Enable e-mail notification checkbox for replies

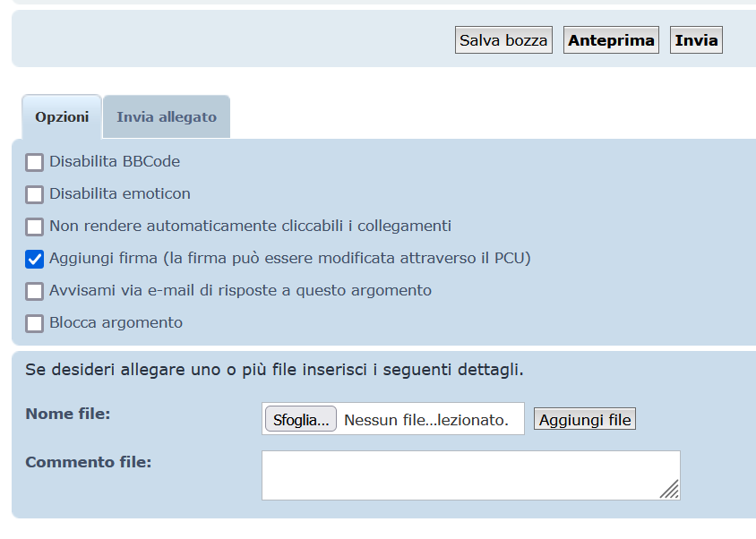[x=35, y=291]
